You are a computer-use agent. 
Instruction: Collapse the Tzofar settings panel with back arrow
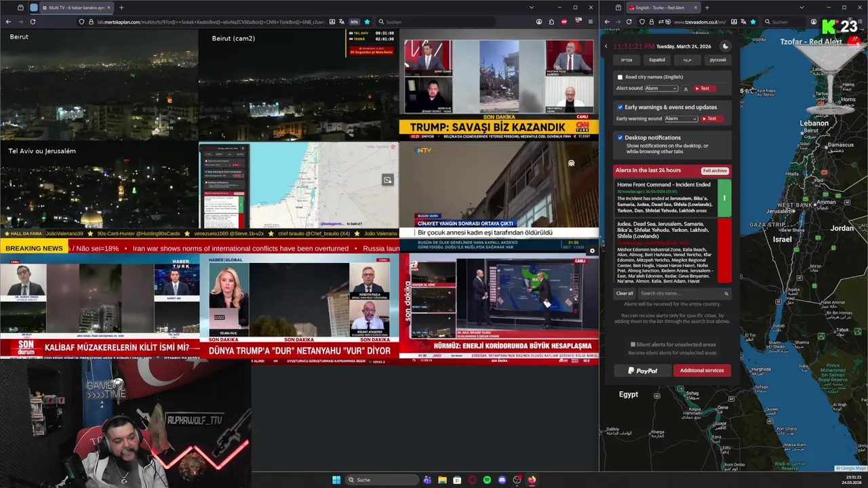tap(606, 46)
